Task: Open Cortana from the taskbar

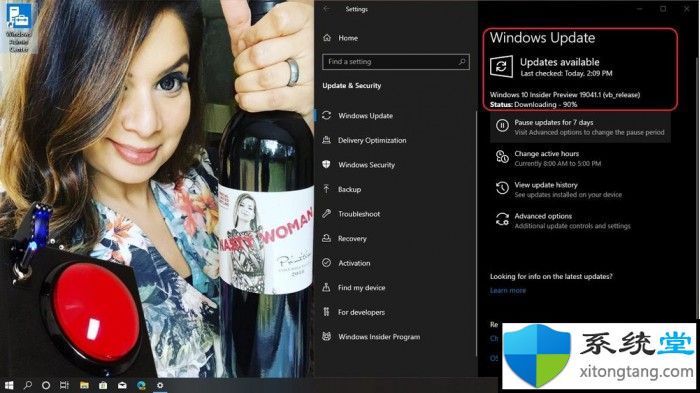Action: pyautogui.click(x=46, y=385)
